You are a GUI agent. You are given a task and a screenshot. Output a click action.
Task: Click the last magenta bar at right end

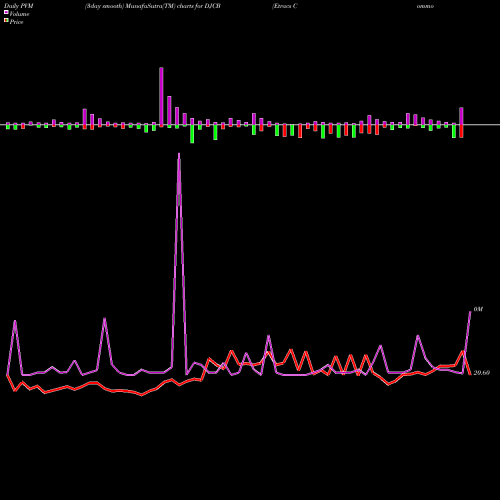[x=461, y=116]
